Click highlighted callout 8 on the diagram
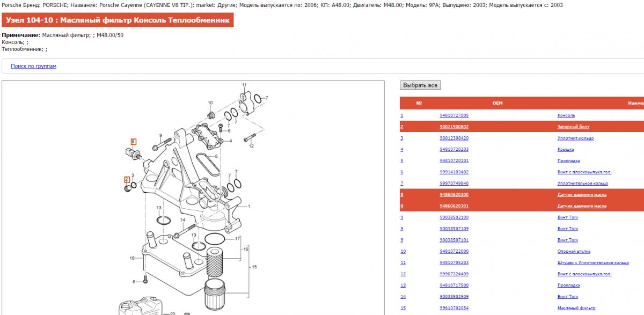 [133, 142]
